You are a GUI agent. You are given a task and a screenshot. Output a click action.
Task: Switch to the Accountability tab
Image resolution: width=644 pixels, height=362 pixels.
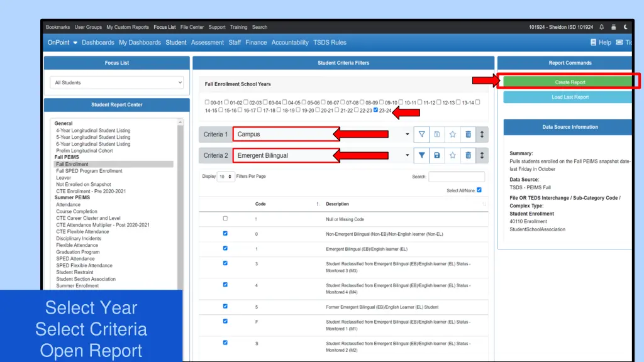(x=290, y=42)
